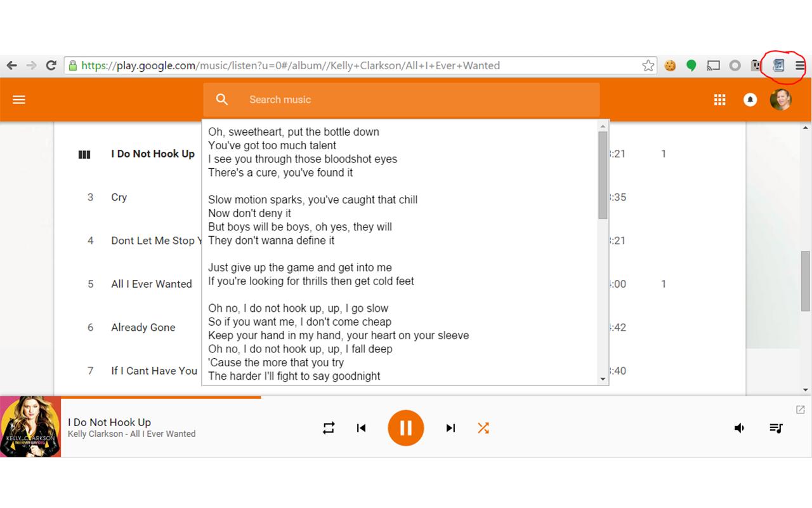Skip to next track
This screenshot has height=508, width=812.
click(x=450, y=428)
